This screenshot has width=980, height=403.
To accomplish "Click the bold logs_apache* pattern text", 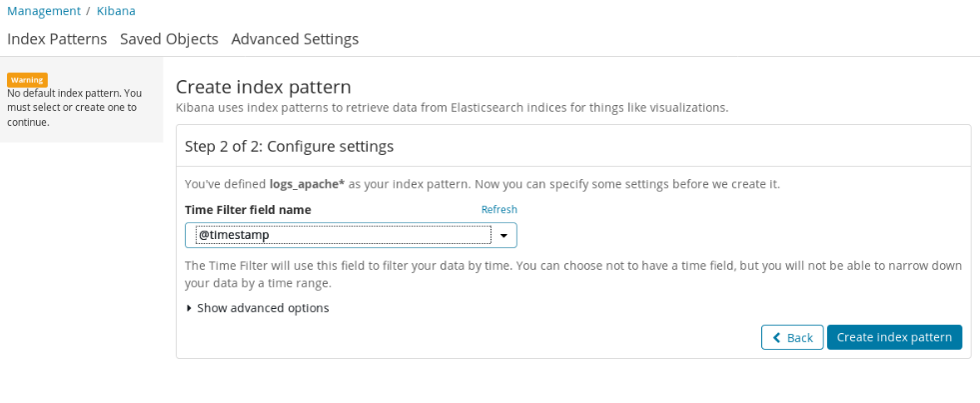I will point(305,184).
